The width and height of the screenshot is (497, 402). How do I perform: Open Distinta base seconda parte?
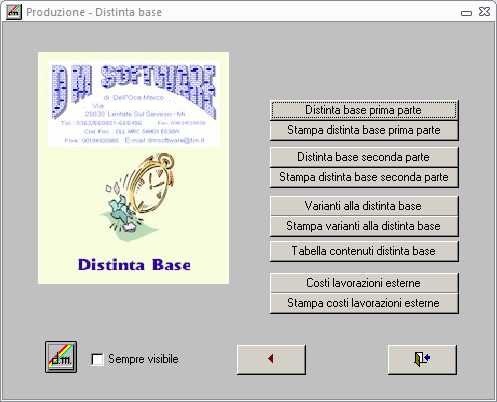click(x=364, y=157)
